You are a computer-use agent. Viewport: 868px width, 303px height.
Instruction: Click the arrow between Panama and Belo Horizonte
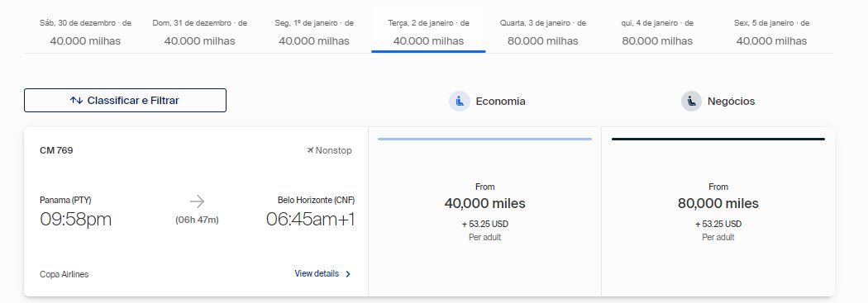197,201
